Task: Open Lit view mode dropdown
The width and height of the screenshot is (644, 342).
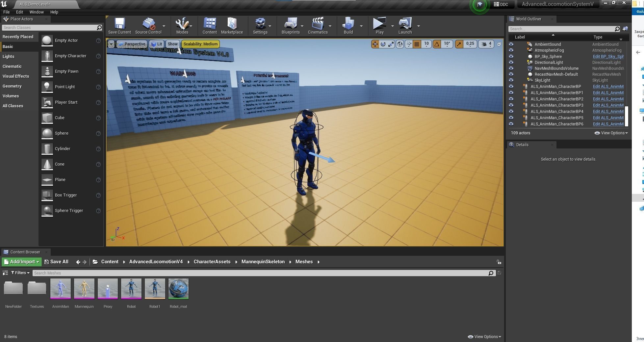Action: pos(157,44)
